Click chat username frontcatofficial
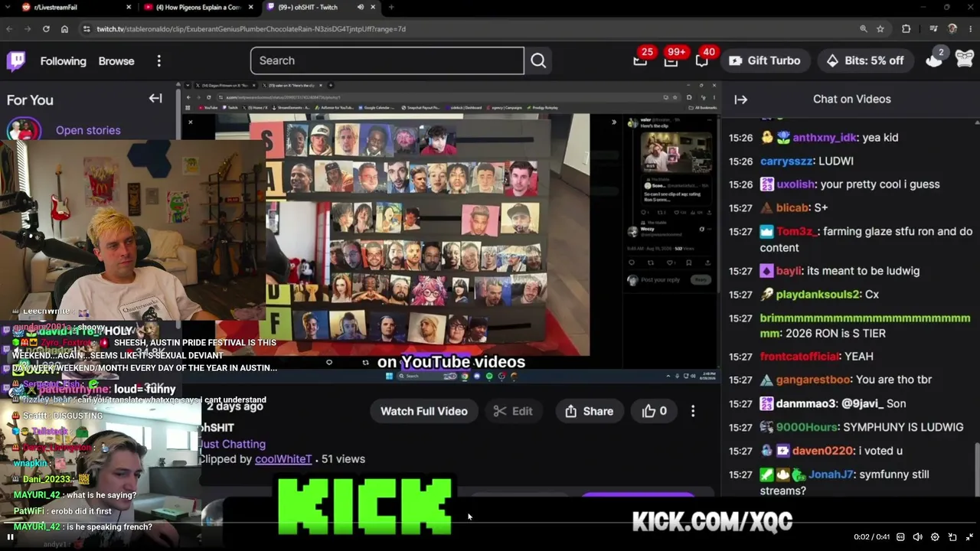The image size is (980, 551). tap(799, 357)
